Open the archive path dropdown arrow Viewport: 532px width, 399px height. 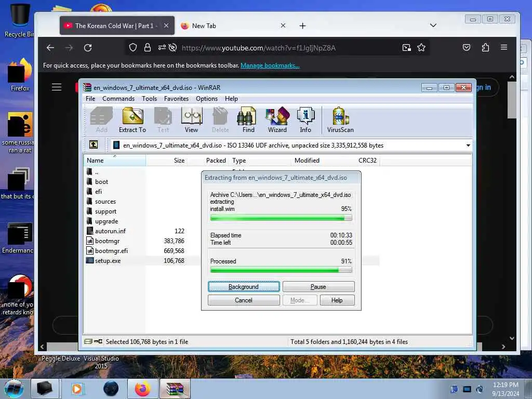[468, 145]
